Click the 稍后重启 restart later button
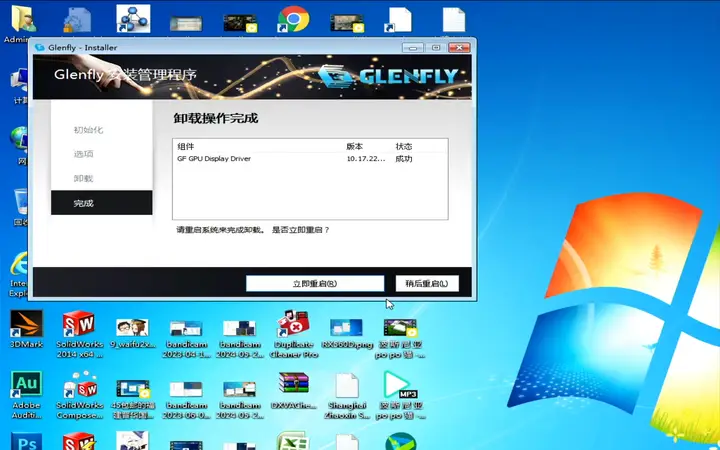Viewport: 720px width, 450px height. (427, 283)
